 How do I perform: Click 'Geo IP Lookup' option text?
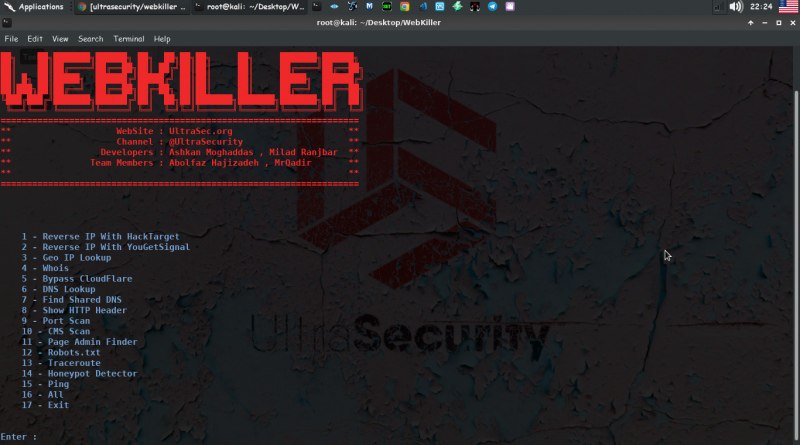(77, 258)
